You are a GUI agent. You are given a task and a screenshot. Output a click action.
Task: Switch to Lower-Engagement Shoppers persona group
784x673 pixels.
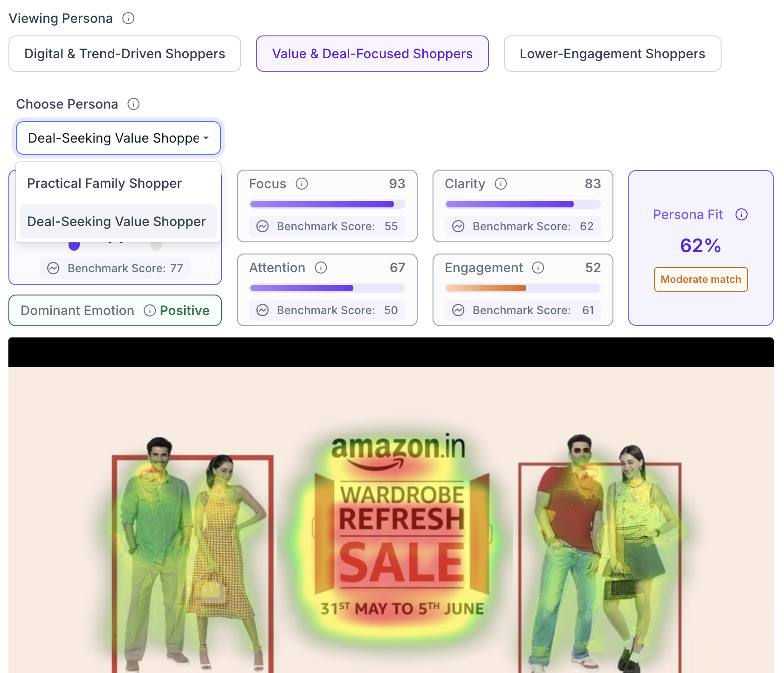[612, 54]
